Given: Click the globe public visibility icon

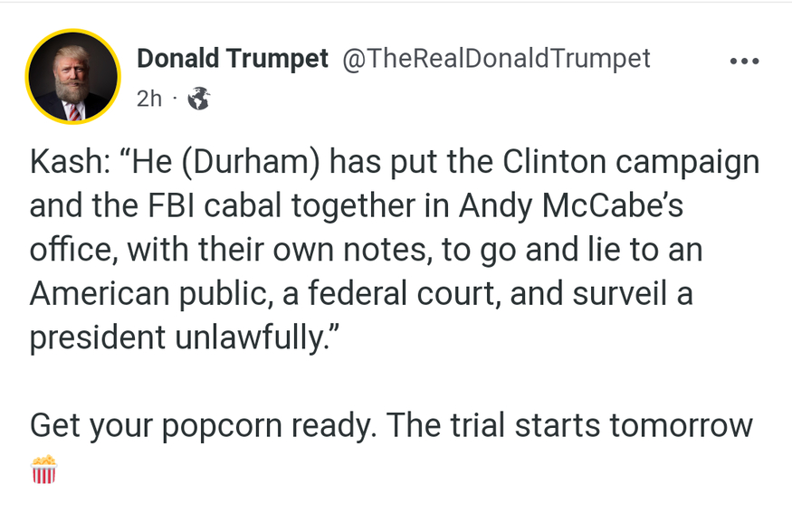Looking at the screenshot, I should click(197, 99).
